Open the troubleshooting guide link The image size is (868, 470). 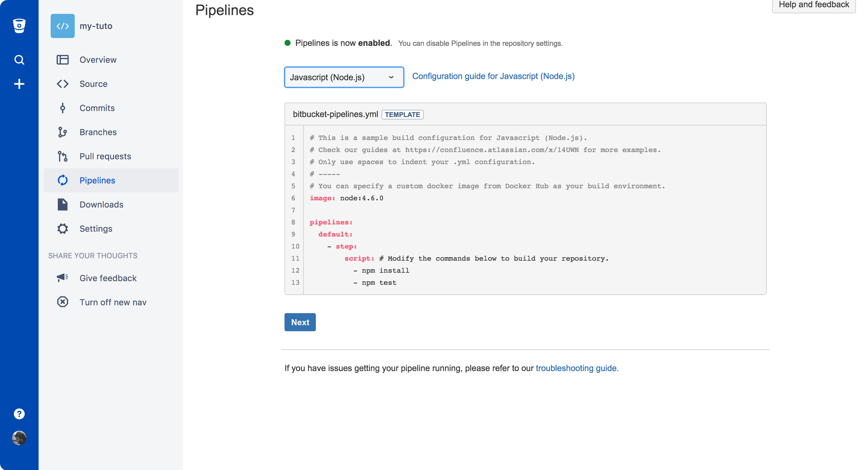577,368
